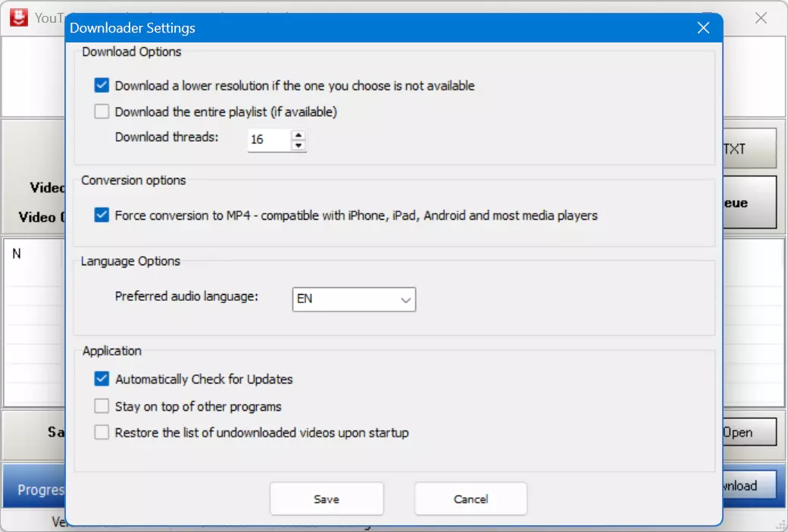788x532 pixels.
Task: Click the download threads number field
Action: 270,139
